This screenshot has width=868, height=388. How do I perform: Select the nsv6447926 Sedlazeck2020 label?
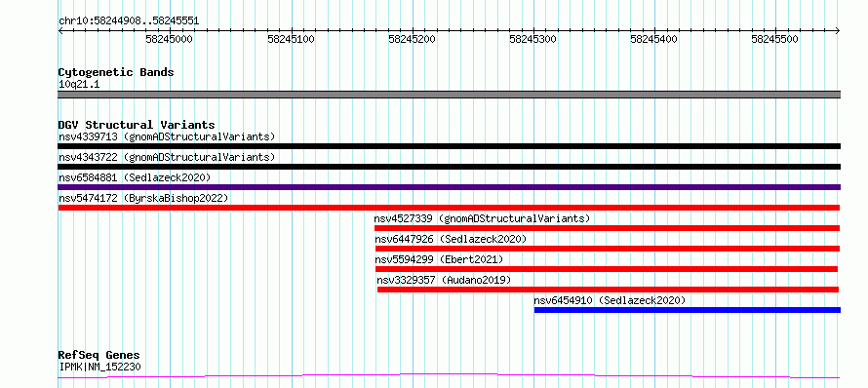click(x=451, y=239)
